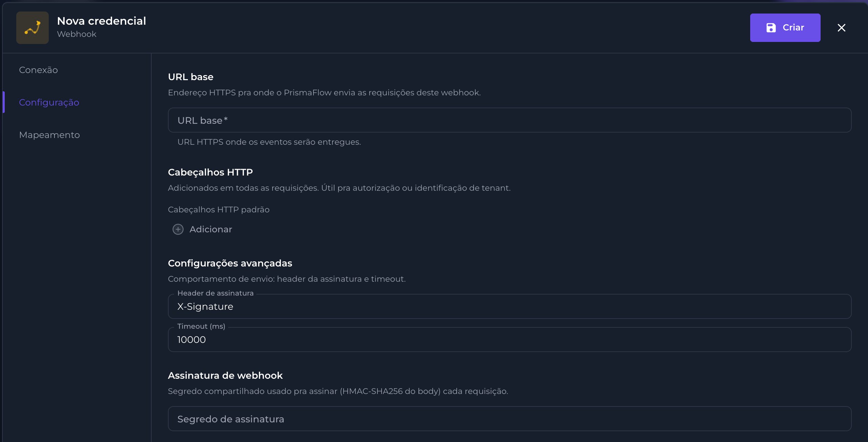868x442 pixels.
Task: Click the Webhook credential icon
Action: point(32,28)
